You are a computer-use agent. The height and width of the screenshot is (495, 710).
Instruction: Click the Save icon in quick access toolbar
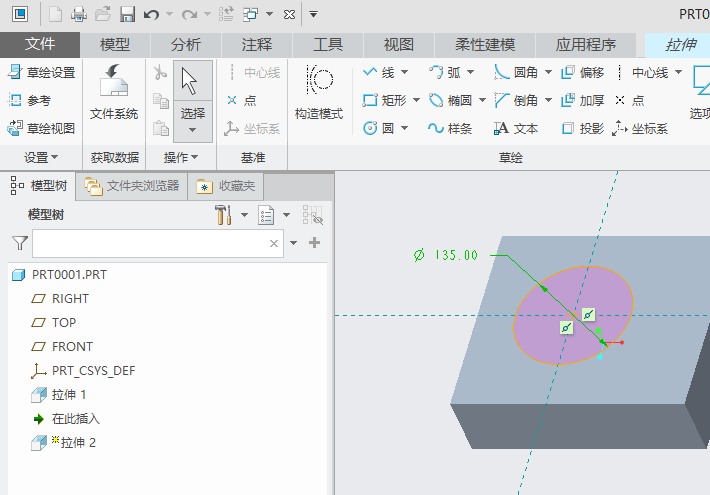tap(127, 14)
